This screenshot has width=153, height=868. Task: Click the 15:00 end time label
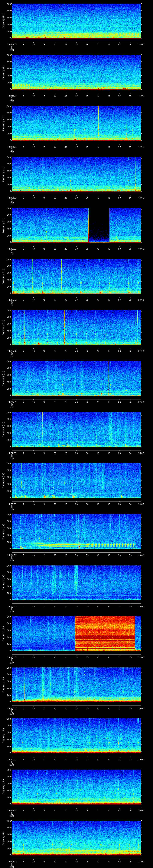click(x=141, y=44)
